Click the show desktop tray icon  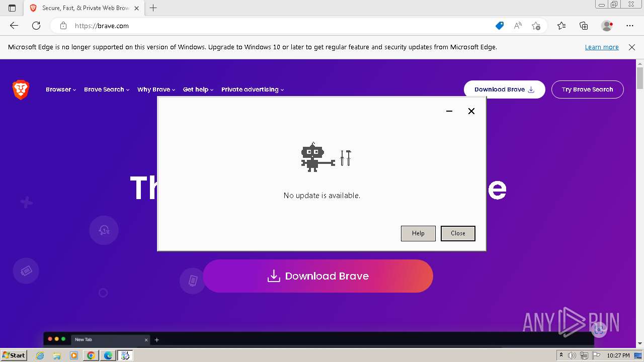click(x=638, y=355)
